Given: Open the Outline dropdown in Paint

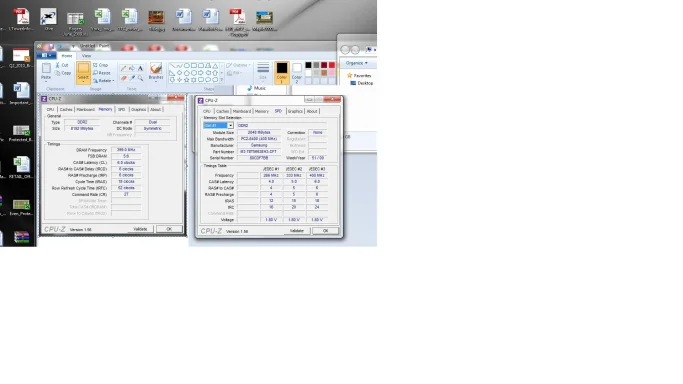Looking at the screenshot, I should (238, 65).
